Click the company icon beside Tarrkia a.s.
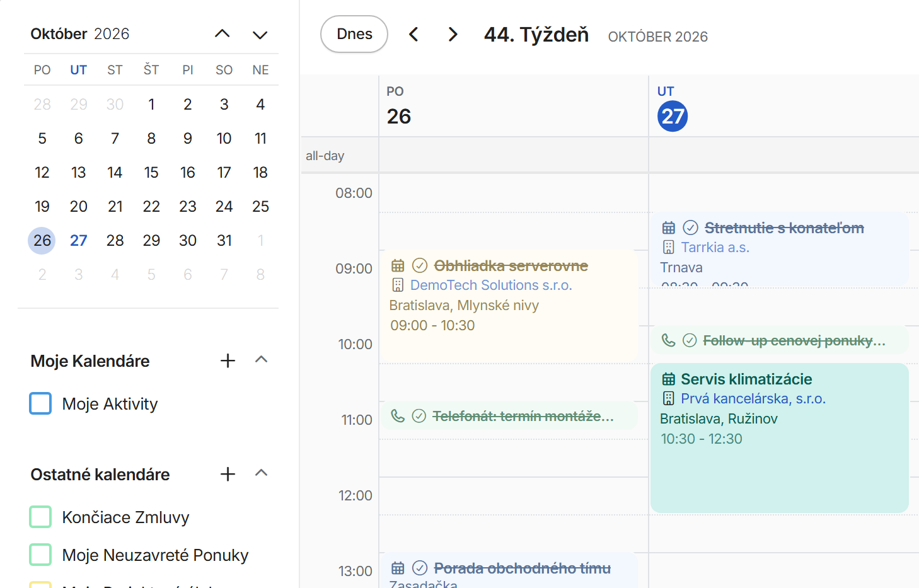Screen dimensions: 919x588 [669, 248]
